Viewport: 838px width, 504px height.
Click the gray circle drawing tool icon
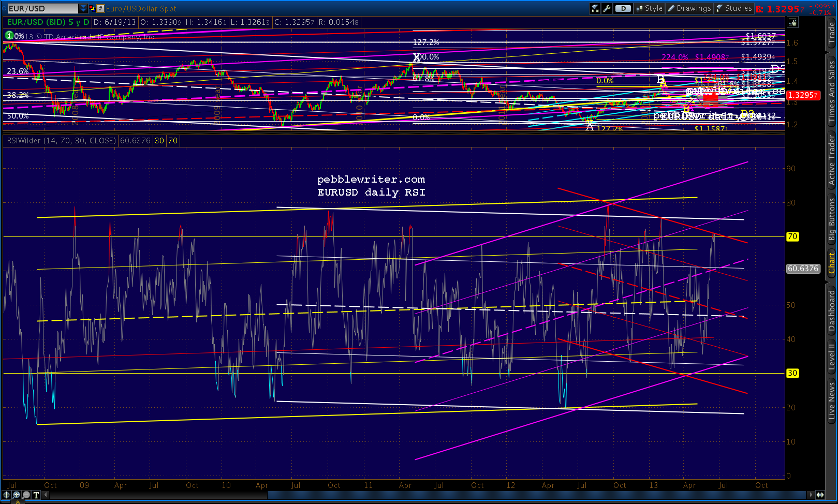point(26,495)
